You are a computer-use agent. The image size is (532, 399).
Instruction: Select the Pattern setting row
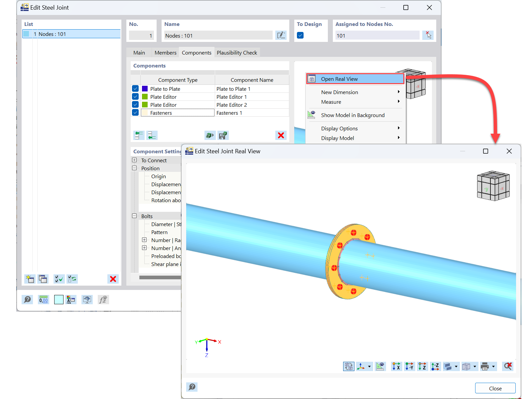tap(159, 232)
